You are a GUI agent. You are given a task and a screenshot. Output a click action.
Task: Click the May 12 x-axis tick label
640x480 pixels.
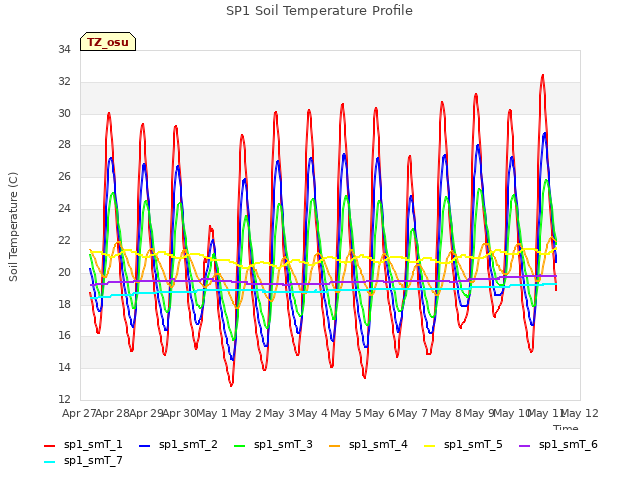pyautogui.click(x=580, y=413)
